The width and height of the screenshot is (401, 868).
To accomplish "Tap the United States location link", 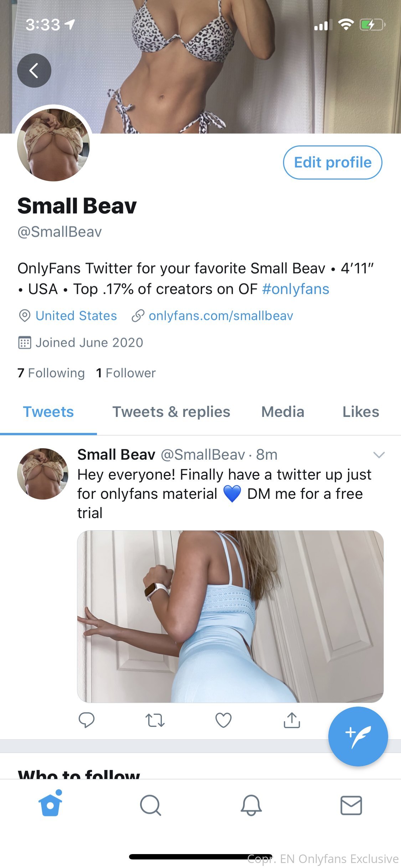I will point(76,316).
